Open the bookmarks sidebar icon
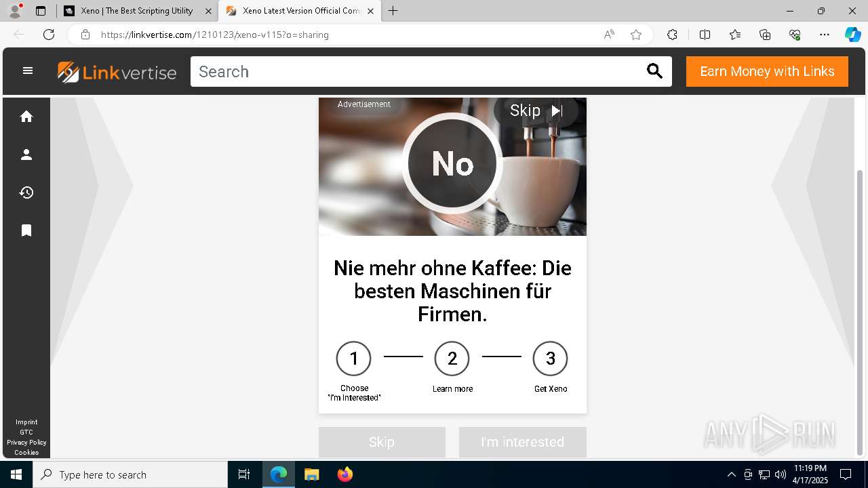 pyautogui.click(x=26, y=230)
